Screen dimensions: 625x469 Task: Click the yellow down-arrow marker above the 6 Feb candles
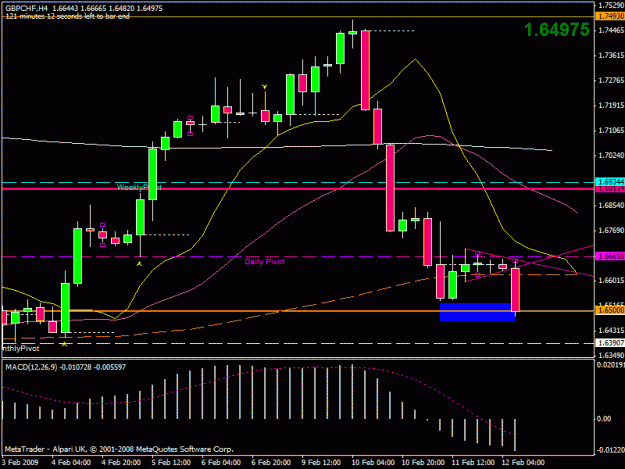click(x=264, y=86)
